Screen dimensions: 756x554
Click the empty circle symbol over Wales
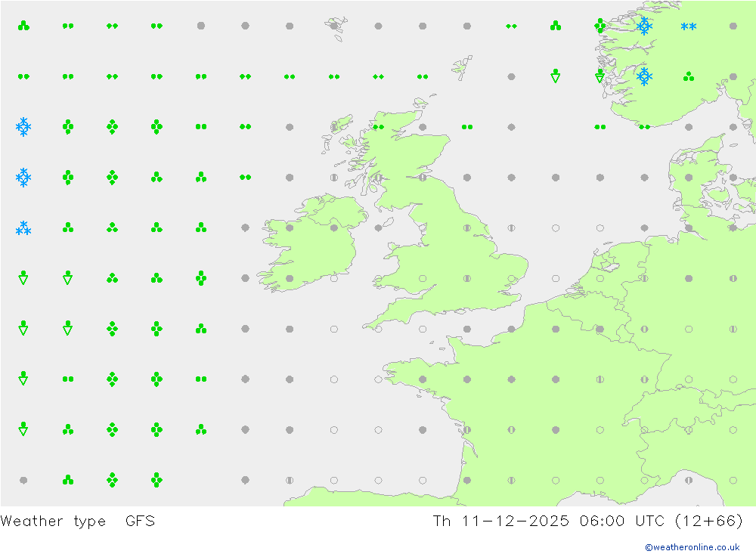point(423,279)
